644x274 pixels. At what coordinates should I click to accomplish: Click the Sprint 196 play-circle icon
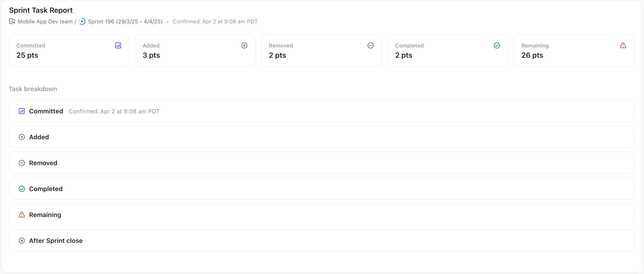(82, 22)
